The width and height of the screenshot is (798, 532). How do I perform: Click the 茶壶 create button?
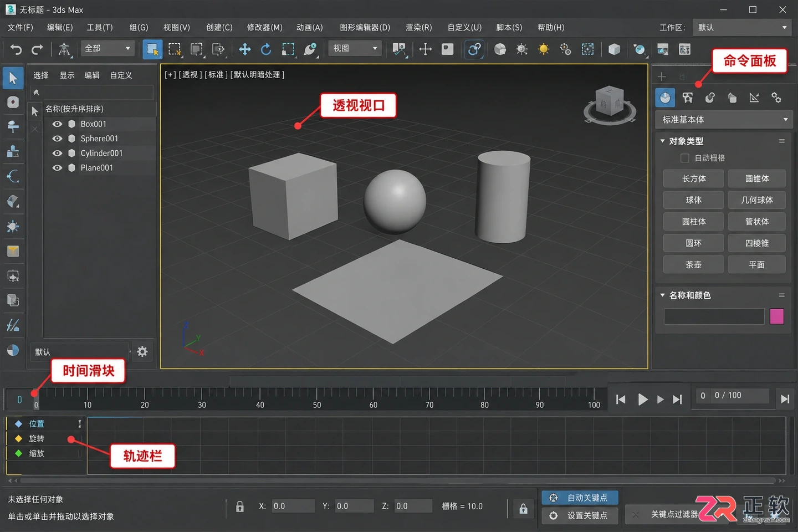(x=694, y=265)
